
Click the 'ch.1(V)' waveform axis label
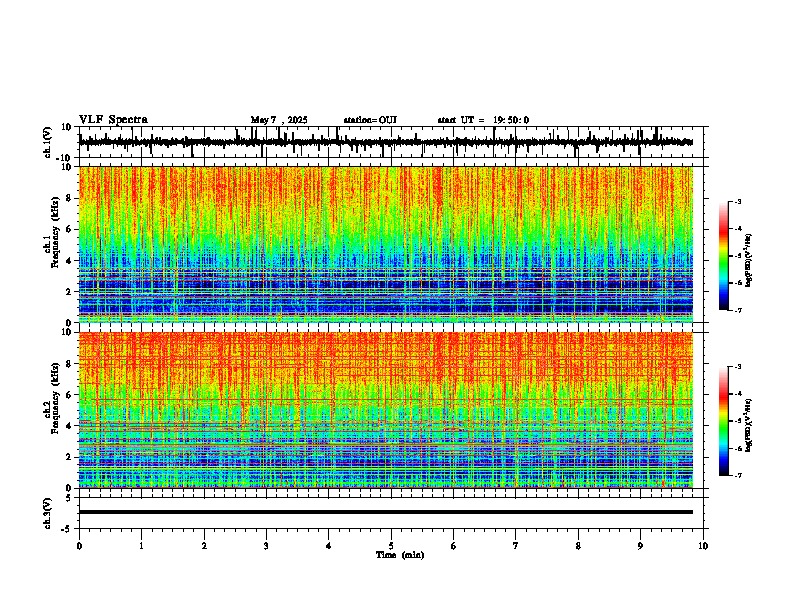pyautogui.click(x=48, y=142)
